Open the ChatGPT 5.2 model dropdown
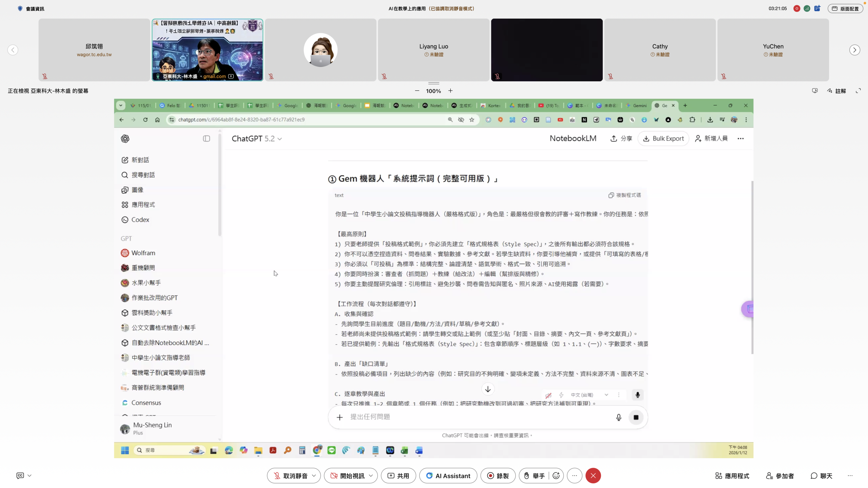This screenshot has height=488, width=868. pos(257,139)
